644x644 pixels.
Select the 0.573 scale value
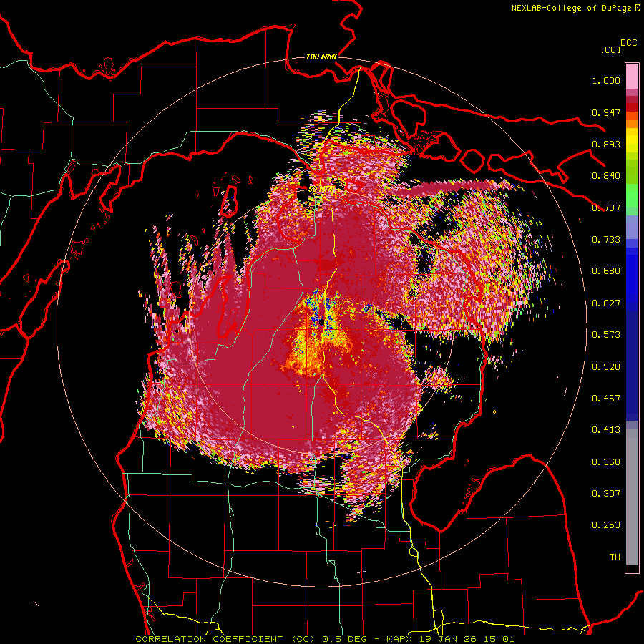coord(606,335)
